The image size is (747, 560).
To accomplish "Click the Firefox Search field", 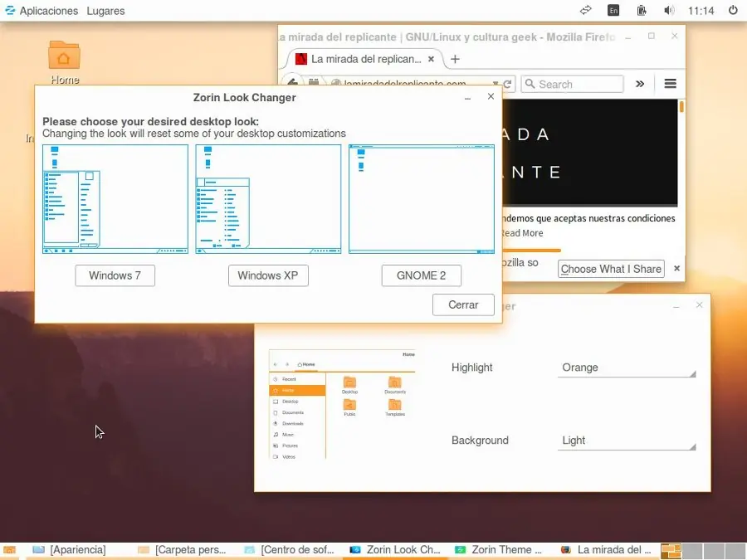I will pyautogui.click(x=572, y=85).
